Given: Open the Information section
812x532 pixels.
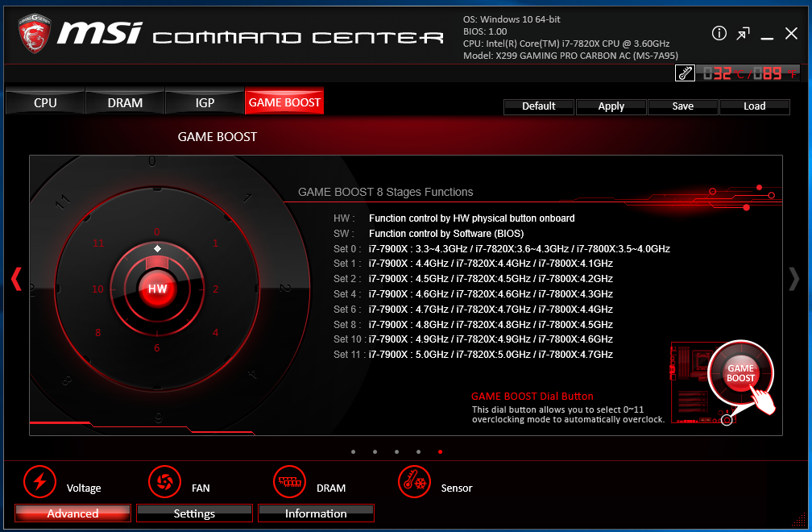Looking at the screenshot, I should pos(316,513).
